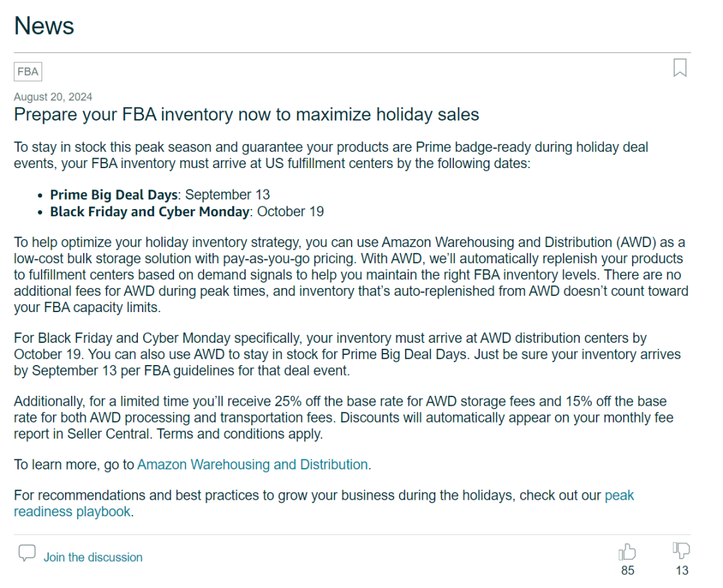Click the thumbs up icon
The width and height of the screenshot is (723, 588).
click(x=627, y=552)
